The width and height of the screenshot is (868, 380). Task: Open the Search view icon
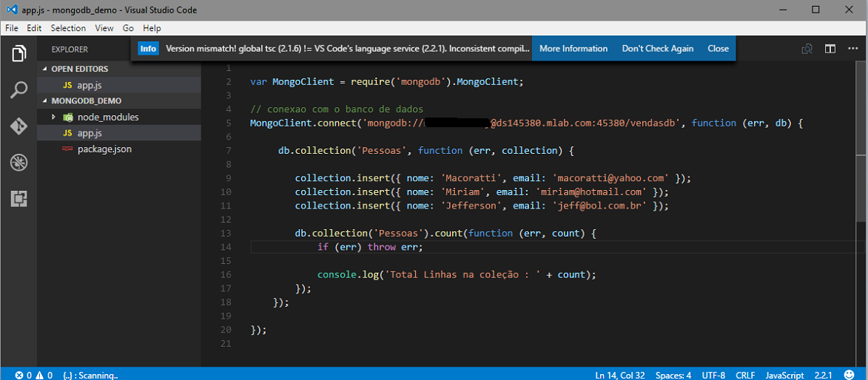(19, 90)
